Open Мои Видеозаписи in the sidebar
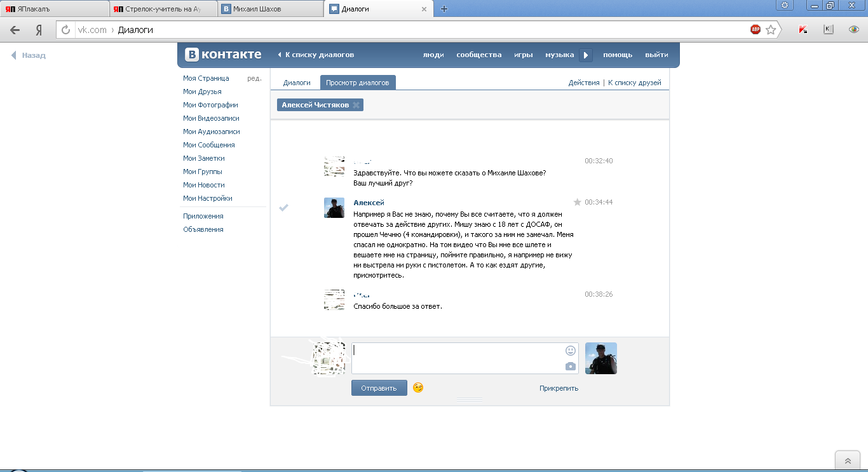The width and height of the screenshot is (868, 472). pyautogui.click(x=211, y=118)
